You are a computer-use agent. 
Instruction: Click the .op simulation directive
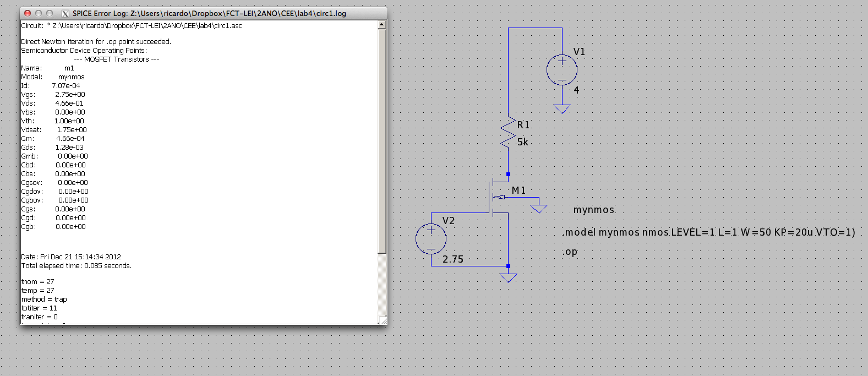(x=570, y=252)
